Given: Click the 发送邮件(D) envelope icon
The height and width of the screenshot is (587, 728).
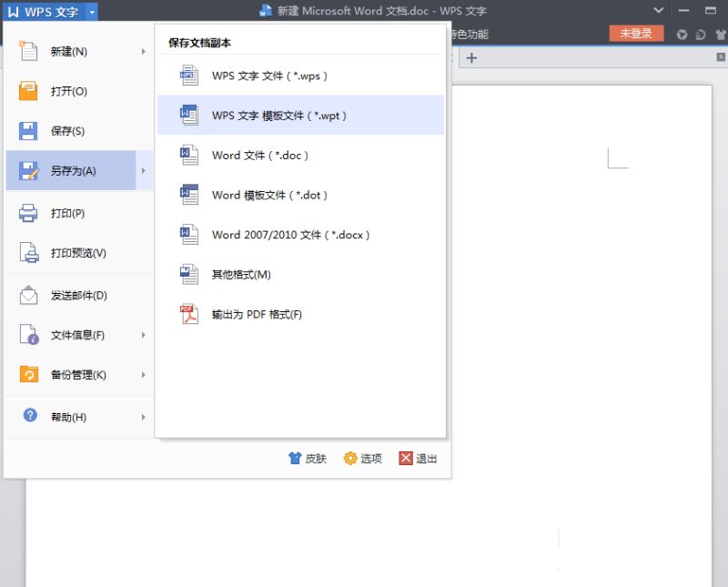Looking at the screenshot, I should [x=29, y=295].
